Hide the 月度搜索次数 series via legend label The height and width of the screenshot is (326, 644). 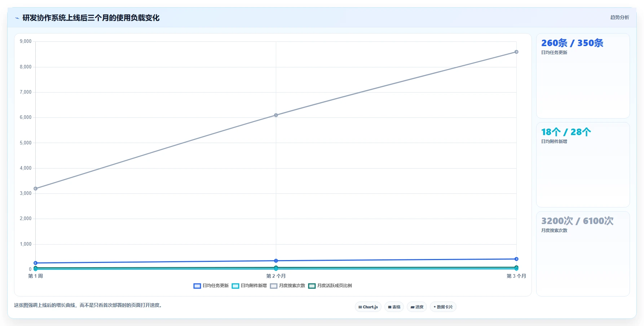292,286
